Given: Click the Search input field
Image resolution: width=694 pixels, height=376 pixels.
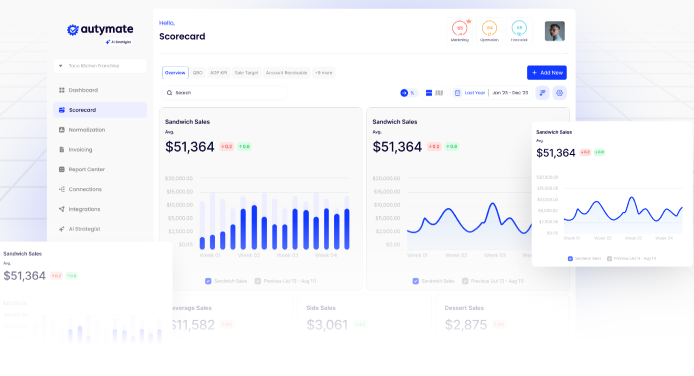Looking at the screenshot, I should (224, 93).
